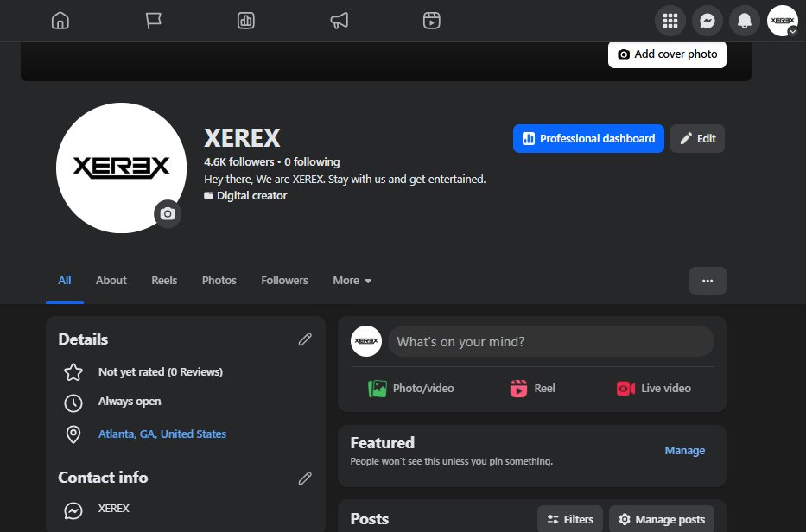The image size is (806, 532).
Task: Switch to the Photos tab
Action: [219, 281]
